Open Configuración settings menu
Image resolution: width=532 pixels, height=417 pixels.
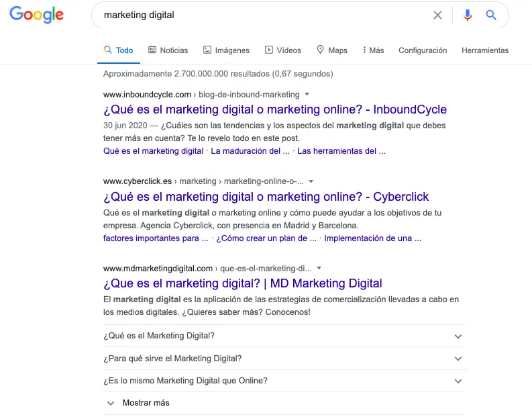[x=423, y=50]
